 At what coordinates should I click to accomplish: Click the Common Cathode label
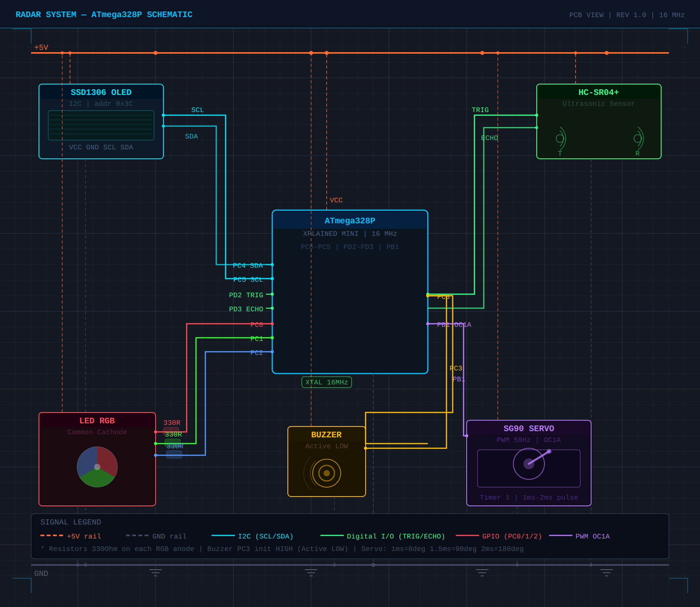click(97, 432)
